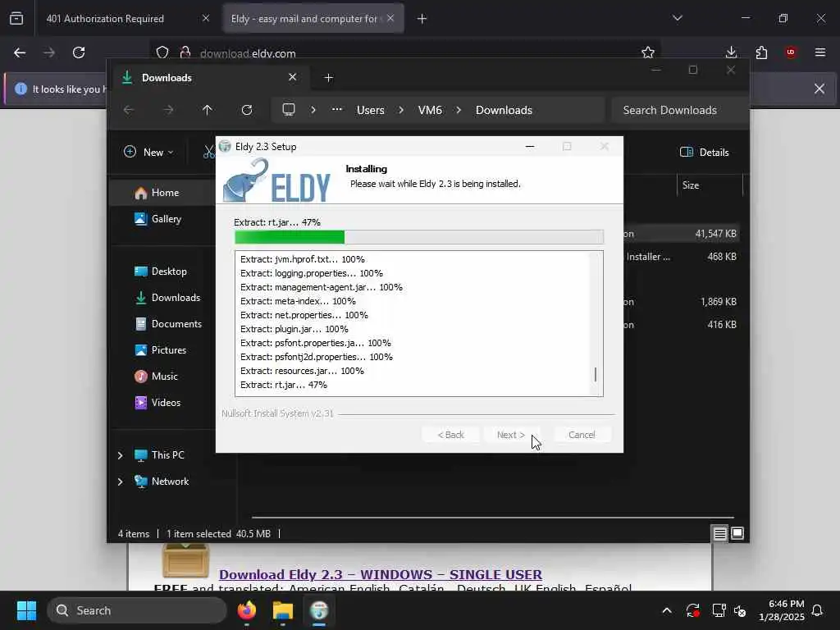This screenshot has height=630, width=840.
Task: Focus the Search Downloads field
Action: 680,110
